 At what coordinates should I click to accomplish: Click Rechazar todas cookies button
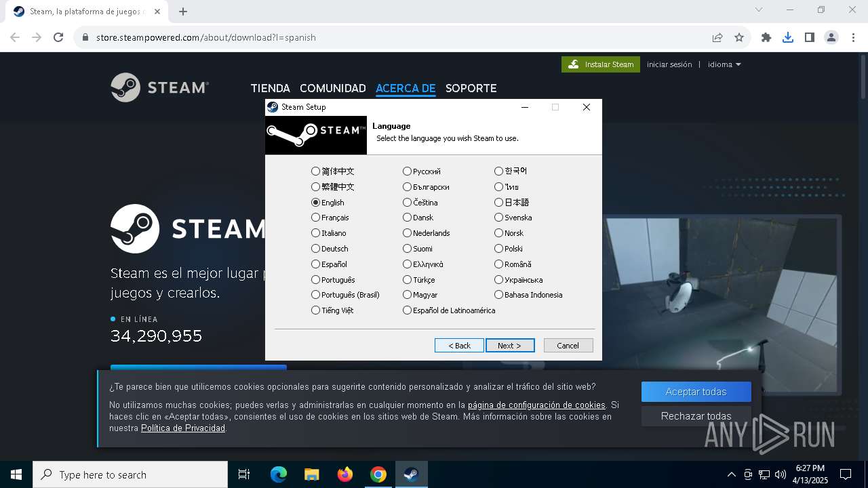[x=696, y=416]
